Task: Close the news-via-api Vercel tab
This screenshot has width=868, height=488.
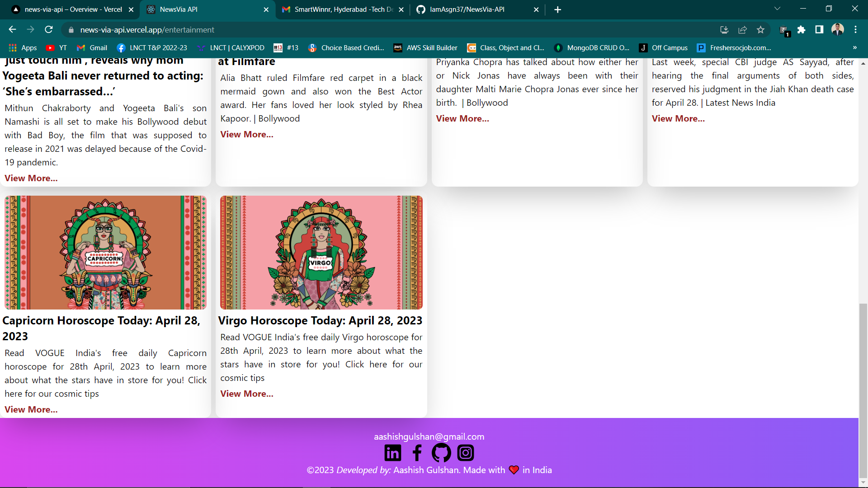Action: (x=131, y=9)
